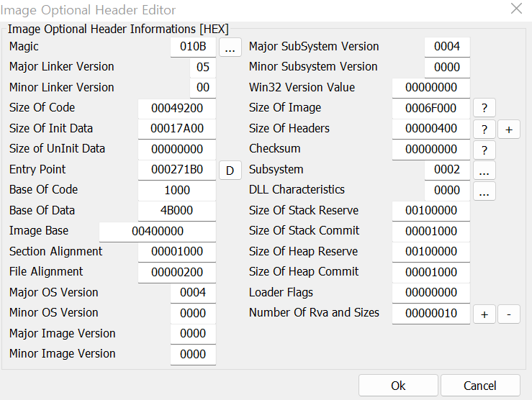Edit the DLL Characteristics field
Screen dimensions: 532x400
coord(447,191)
